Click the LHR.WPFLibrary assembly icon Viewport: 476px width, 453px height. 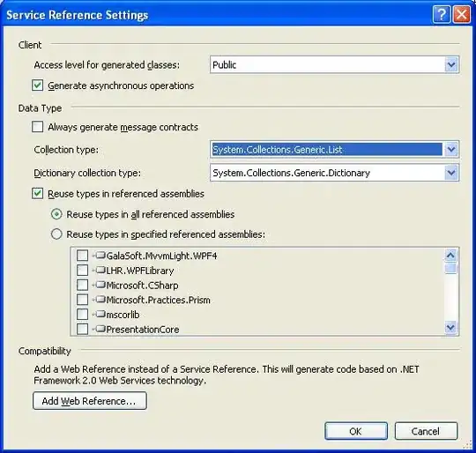tap(100, 270)
